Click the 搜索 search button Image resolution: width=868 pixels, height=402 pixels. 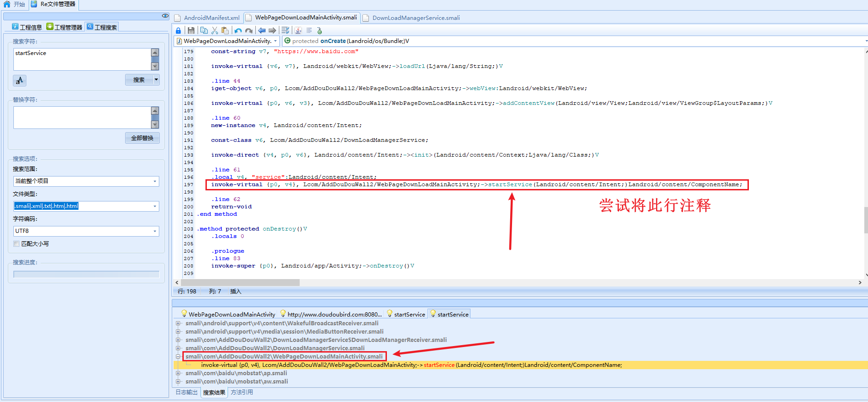139,79
